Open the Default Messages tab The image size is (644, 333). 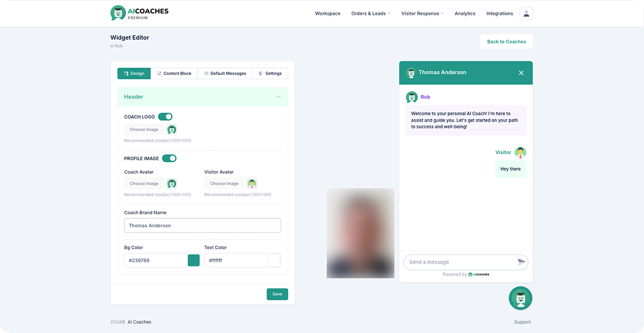(225, 73)
